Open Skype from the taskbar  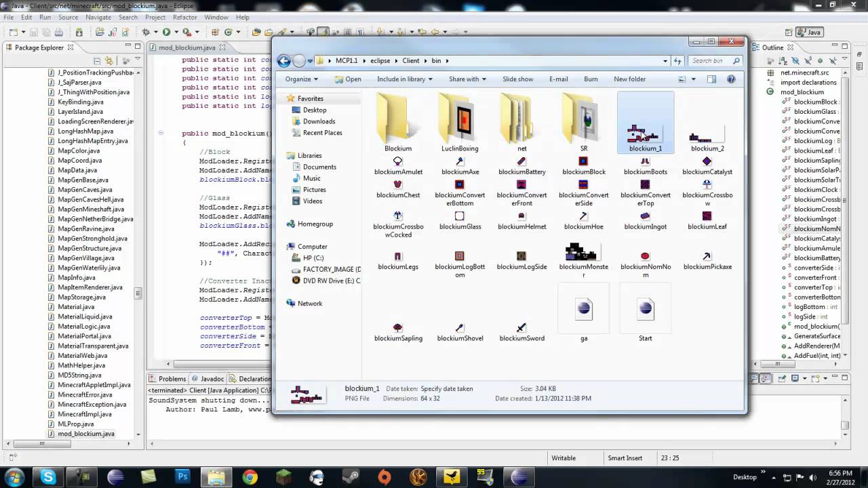[48, 477]
